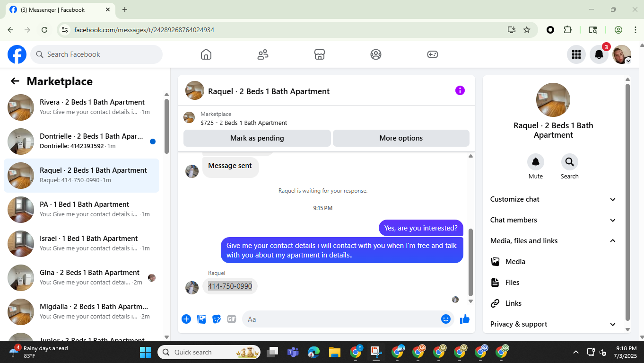Viewport: 644px width, 363px height.
Task: Click the taskbar Quick search box
Action: click(209, 352)
